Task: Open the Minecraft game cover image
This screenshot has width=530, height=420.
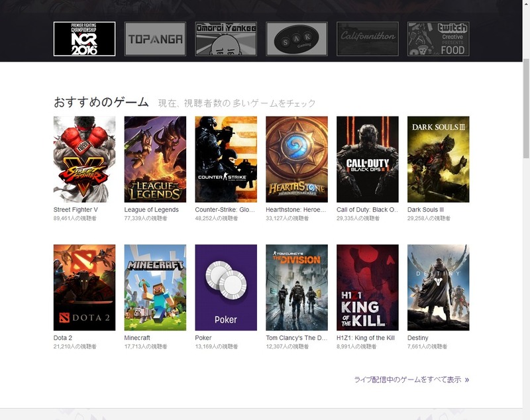Action: [x=155, y=288]
